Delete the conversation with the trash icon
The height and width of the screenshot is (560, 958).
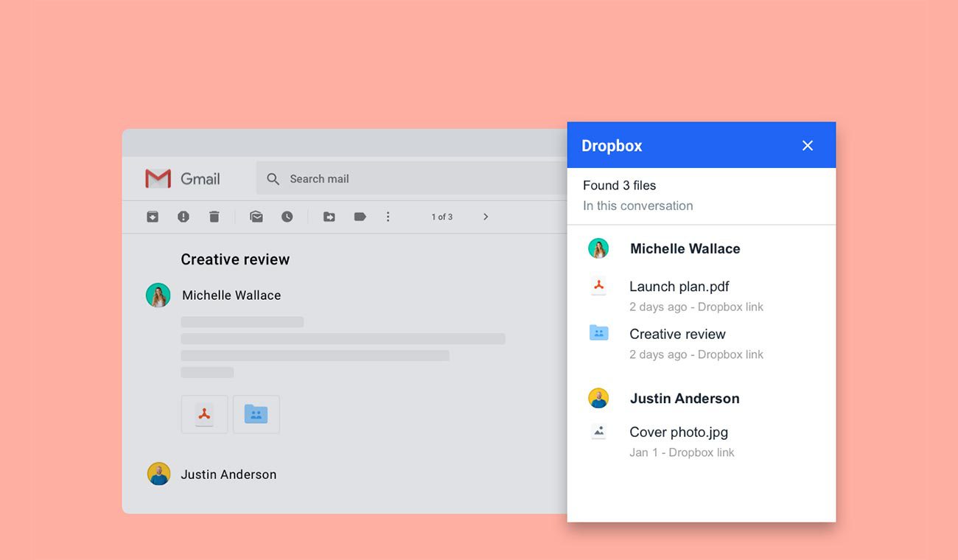(x=214, y=217)
